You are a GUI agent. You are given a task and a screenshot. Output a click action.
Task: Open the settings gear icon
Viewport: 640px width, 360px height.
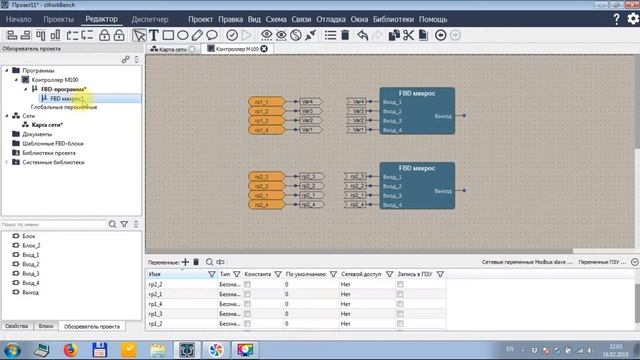click(x=633, y=19)
